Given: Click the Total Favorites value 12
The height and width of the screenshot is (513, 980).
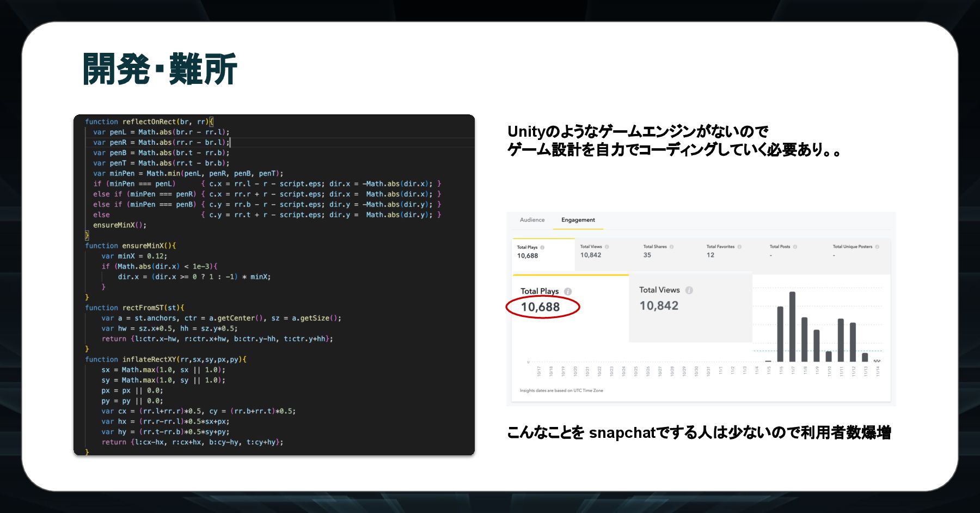Looking at the screenshot, I should click(710, 255).
